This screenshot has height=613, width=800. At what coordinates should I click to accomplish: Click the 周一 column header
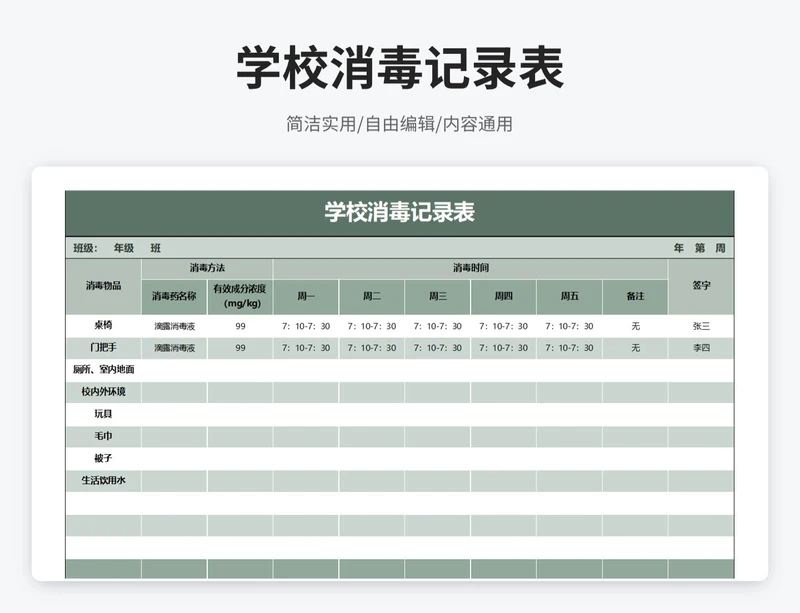(x=306, y=297)
